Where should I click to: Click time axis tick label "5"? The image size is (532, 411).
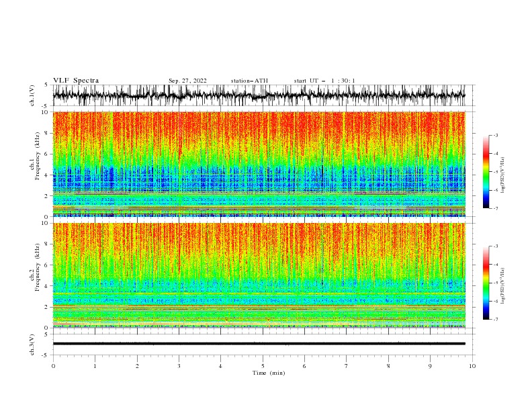click(263, 366)
